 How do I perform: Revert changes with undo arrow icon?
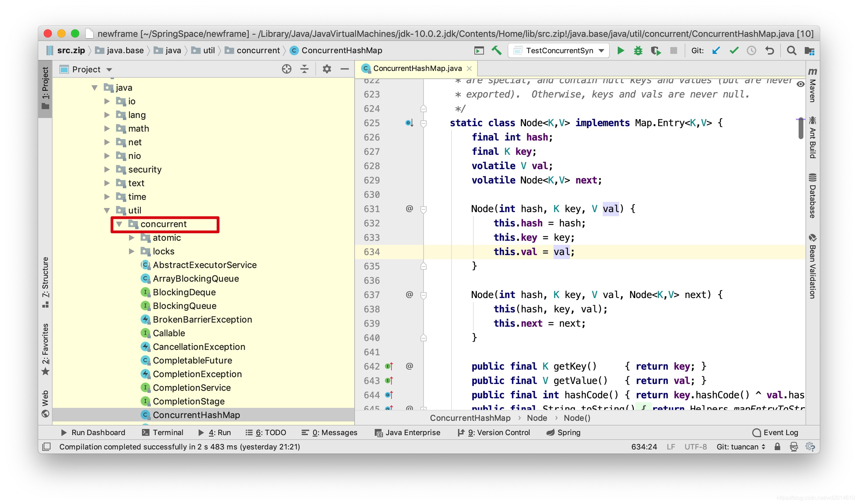pos(769,50)
